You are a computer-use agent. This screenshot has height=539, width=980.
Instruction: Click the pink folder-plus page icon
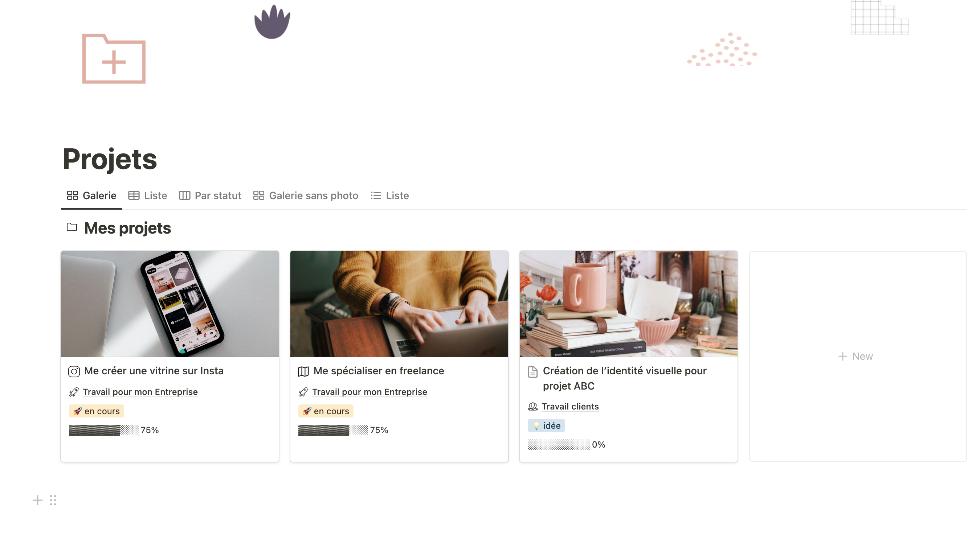114,58
